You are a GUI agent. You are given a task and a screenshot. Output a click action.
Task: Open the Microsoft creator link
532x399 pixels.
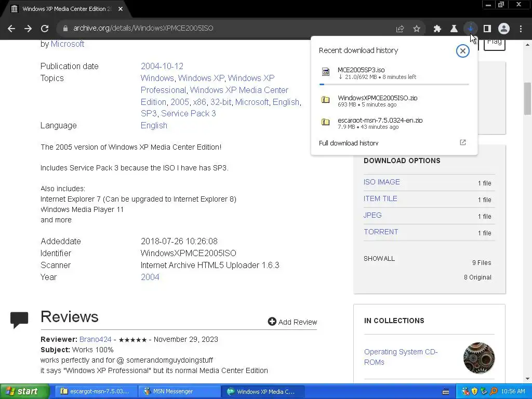(67, 44)
